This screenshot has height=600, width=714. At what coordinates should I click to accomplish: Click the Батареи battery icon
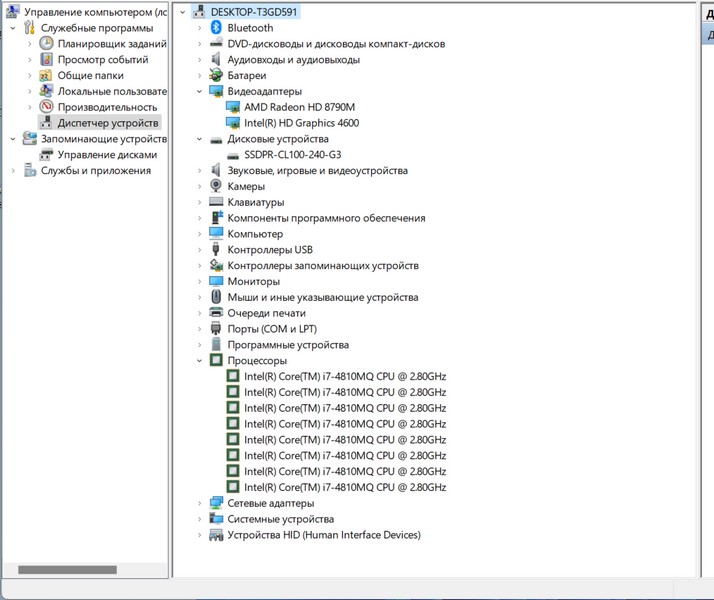pos(216,75)
